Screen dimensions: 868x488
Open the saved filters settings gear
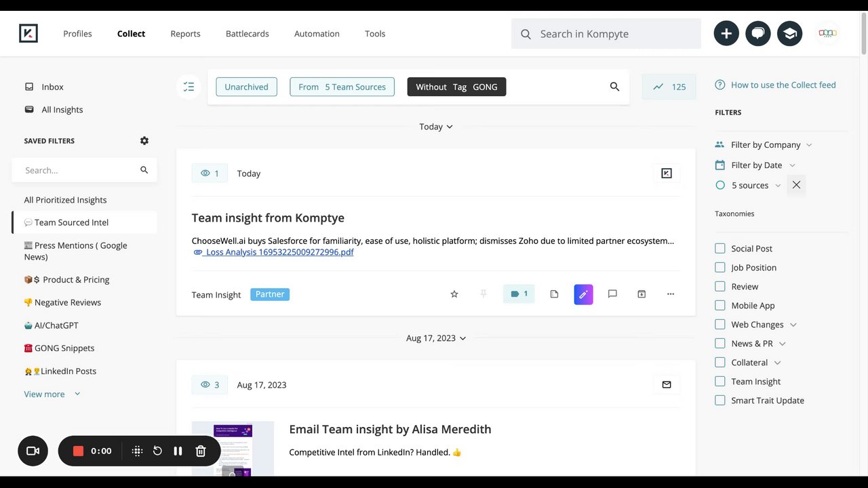pyautogui.click(x=144, y=141)
